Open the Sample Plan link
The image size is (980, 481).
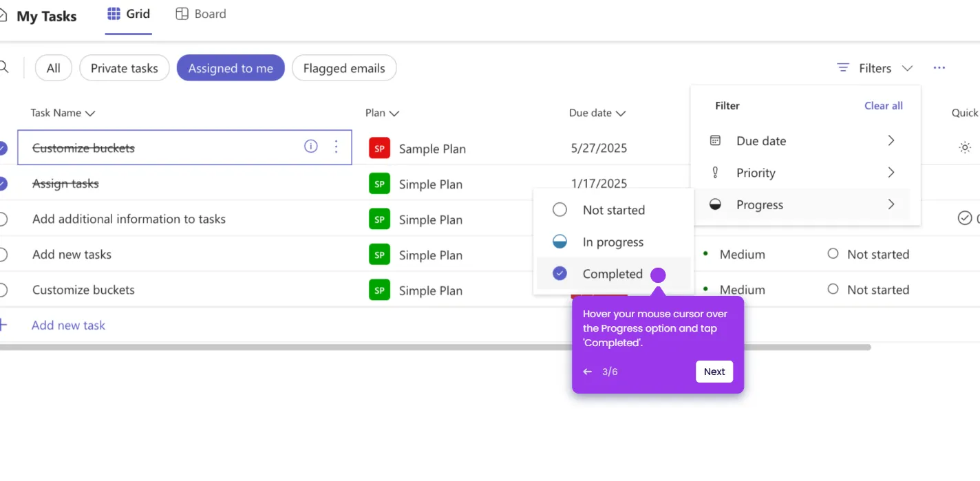(432, 149)
